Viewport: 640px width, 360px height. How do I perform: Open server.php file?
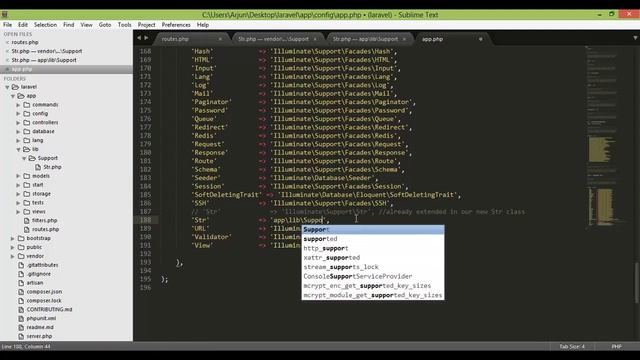(x=39, y=337)
